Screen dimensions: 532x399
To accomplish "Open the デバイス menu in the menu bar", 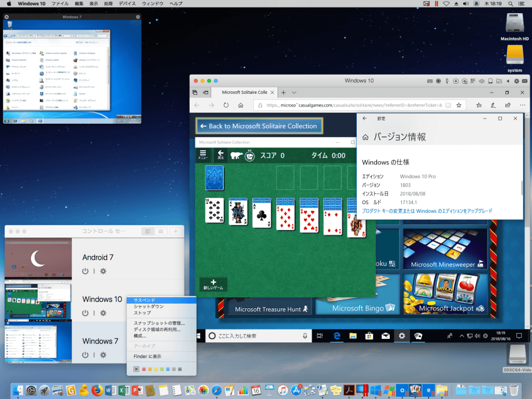I will [127, 3].
